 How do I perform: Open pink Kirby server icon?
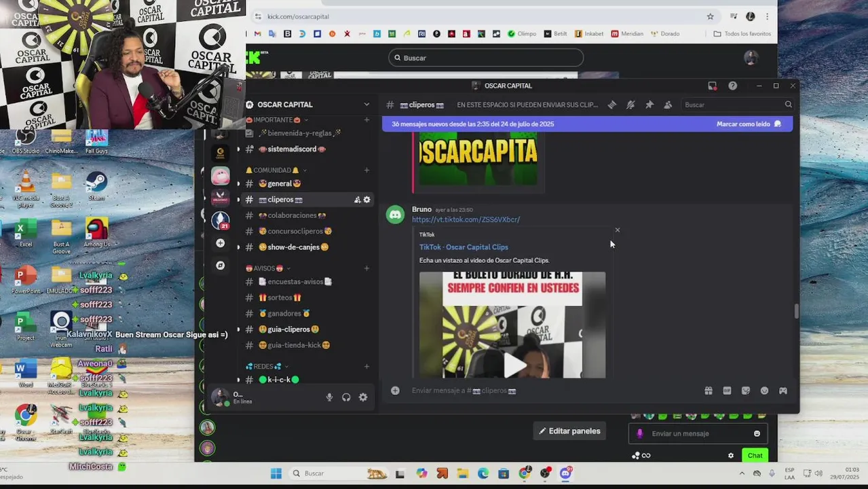220,175
